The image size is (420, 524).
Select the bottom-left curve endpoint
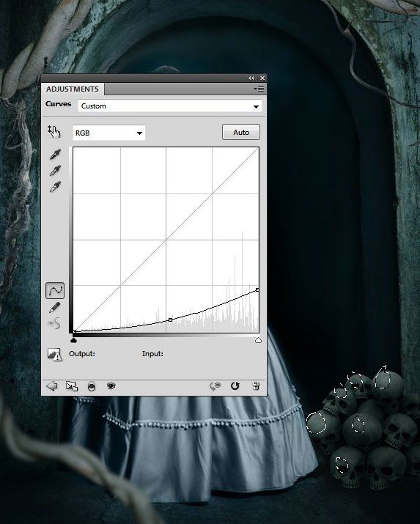[74, 331]
